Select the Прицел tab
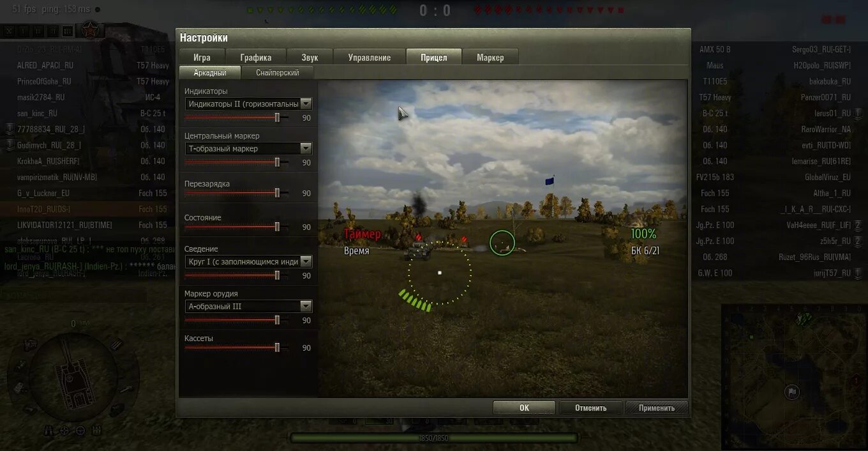Screen dimensions: 868x451 pyautogui.click(x=434, y=57)
